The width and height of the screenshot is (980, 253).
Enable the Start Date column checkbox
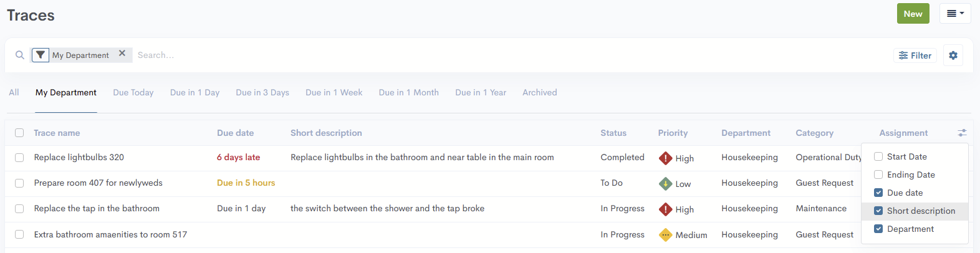[878, 157]
